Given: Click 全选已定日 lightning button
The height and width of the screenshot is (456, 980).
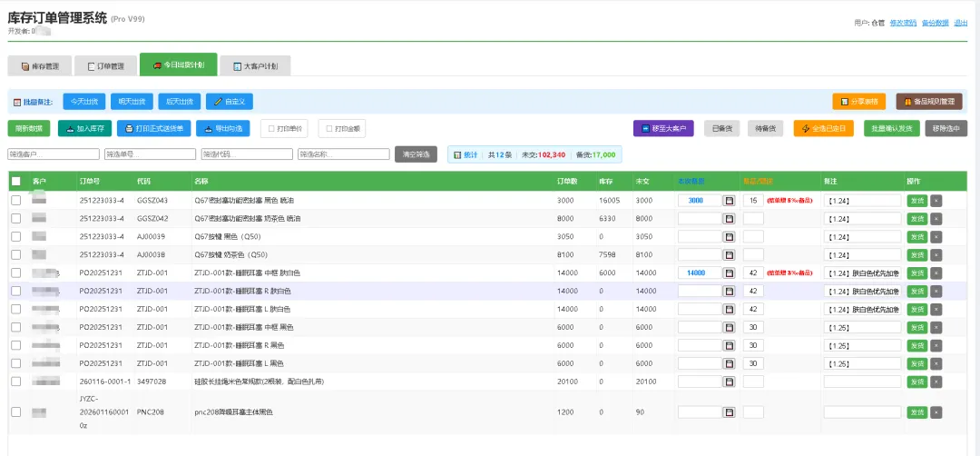Looking at the screenshot, I should pos(823,129).
